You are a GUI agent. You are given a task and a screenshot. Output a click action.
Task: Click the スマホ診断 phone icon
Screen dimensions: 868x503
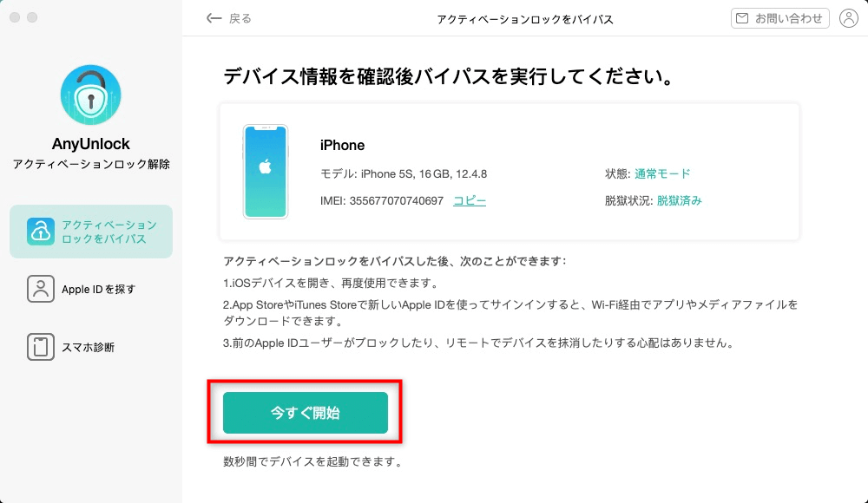coord(41,347)
